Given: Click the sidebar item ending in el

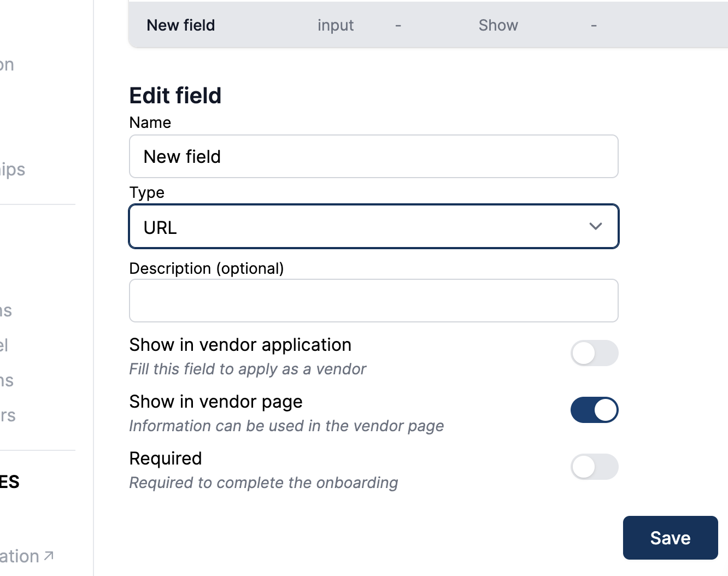Looking at the screenshot, I should (5, 345).
